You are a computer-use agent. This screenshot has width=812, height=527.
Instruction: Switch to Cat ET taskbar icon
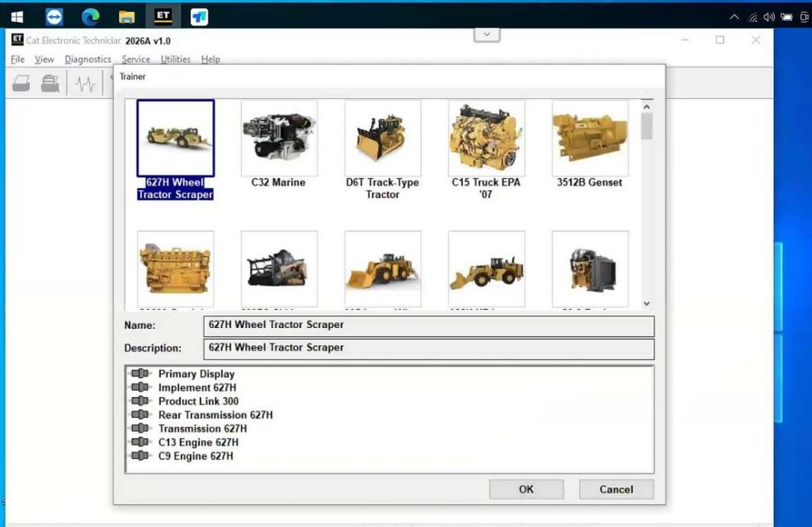[163, 16]
